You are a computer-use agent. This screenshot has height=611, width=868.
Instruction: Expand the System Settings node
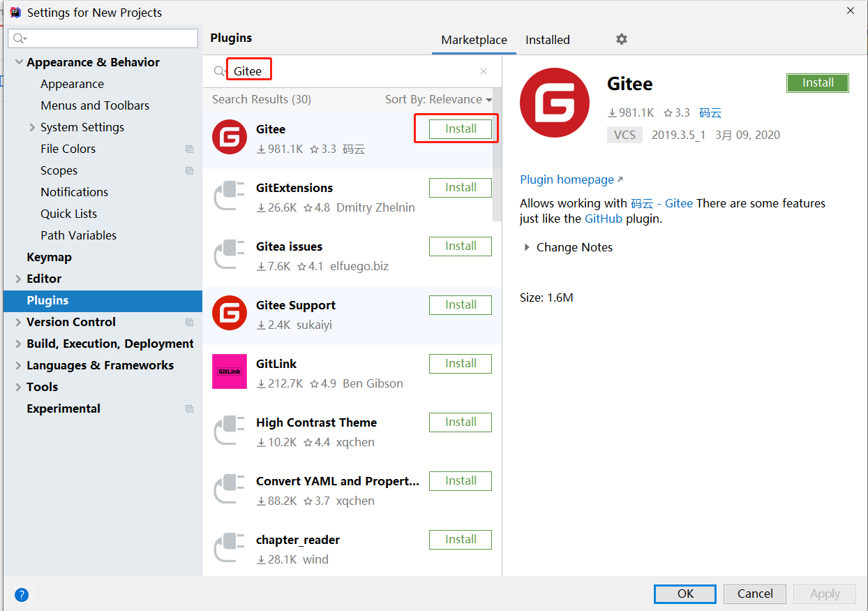32,127
